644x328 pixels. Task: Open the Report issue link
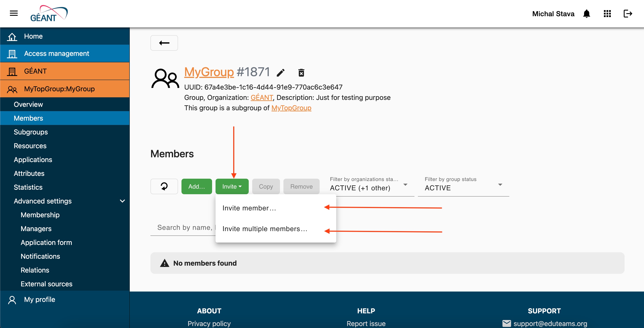(366, 323)
